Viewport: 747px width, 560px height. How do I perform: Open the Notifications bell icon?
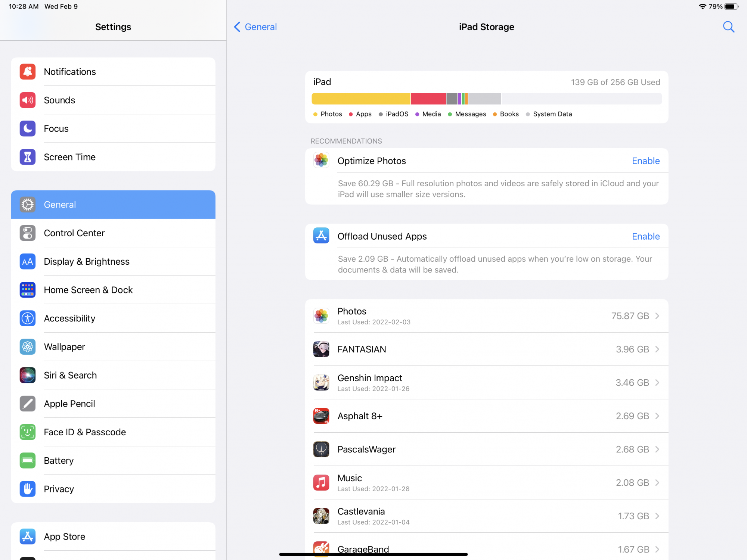(x=28, y=72)
